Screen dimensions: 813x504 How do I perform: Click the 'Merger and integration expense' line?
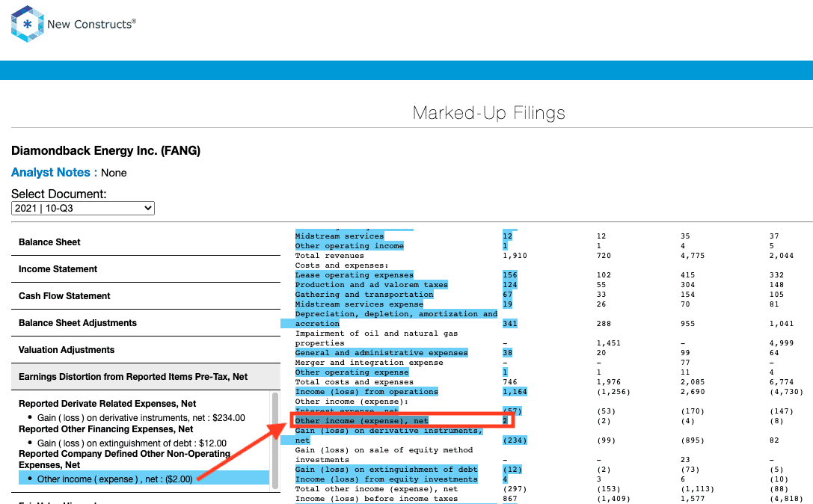pyautogui.click(x=369, y=363)
